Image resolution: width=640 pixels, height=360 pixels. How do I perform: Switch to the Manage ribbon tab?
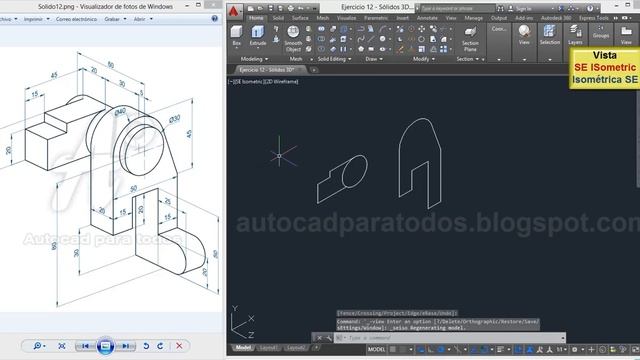473,18
